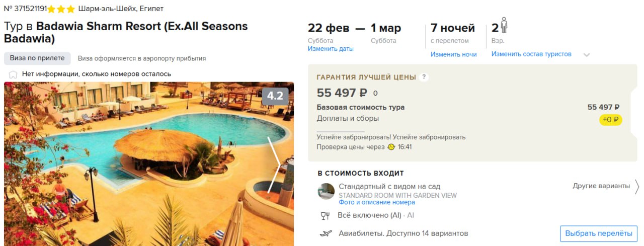Click the house icon next to rooms remaining info
The width and height of the screenshot is (644, 246).
pos(14,74)
